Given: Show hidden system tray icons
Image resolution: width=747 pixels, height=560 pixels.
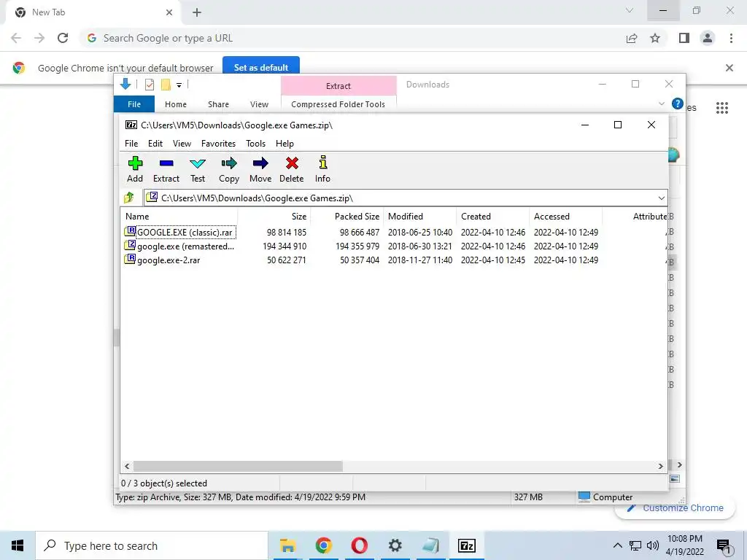Looking at the screenshot, I should [617, 545].
